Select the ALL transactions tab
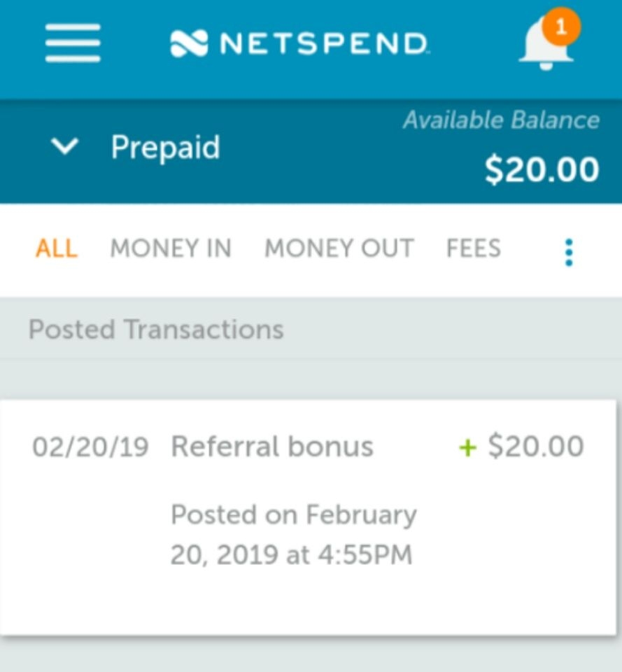622x672 pixels. [57, 248]
